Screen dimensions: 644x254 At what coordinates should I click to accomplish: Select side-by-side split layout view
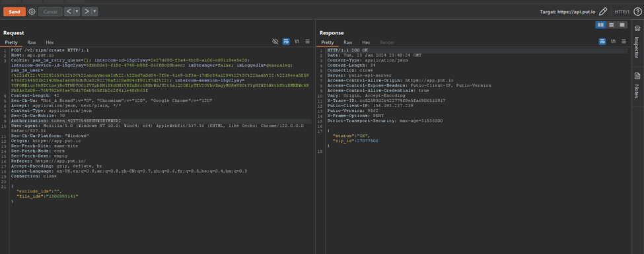tap(601, 25)
